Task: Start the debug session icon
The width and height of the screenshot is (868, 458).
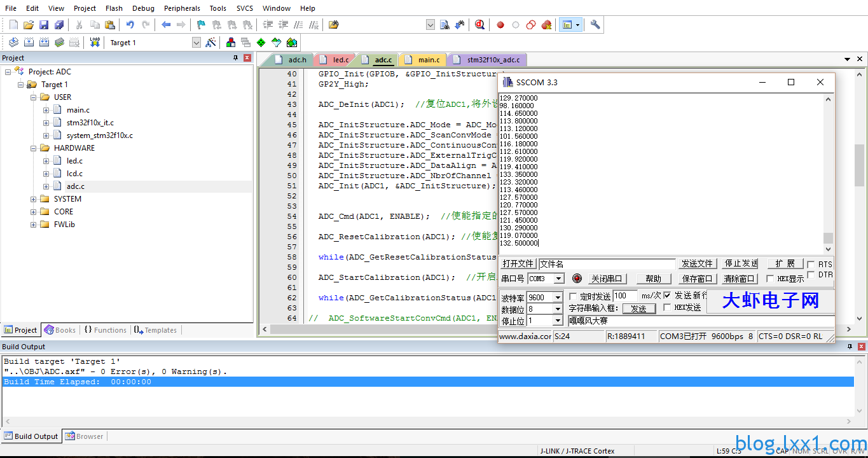Action: (x=480, y=25)
